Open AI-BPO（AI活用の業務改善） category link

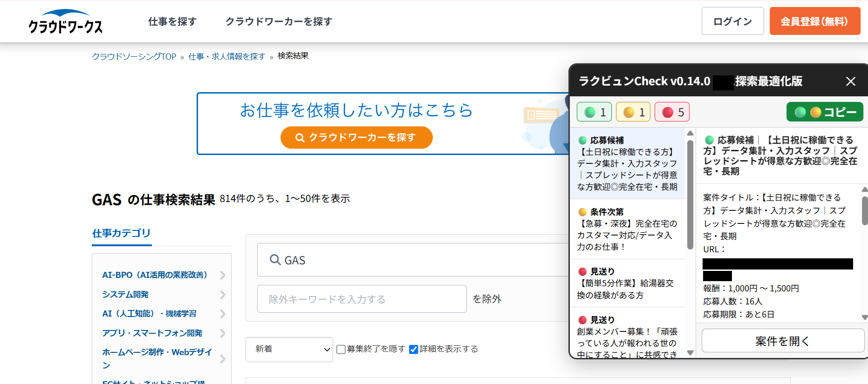(x=155, y=275)
